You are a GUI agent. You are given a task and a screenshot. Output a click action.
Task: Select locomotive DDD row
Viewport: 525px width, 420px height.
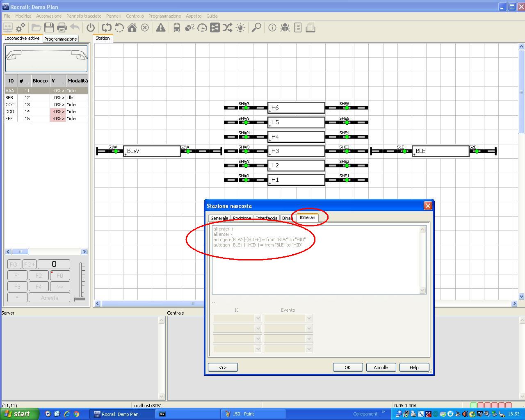[46, 112]
